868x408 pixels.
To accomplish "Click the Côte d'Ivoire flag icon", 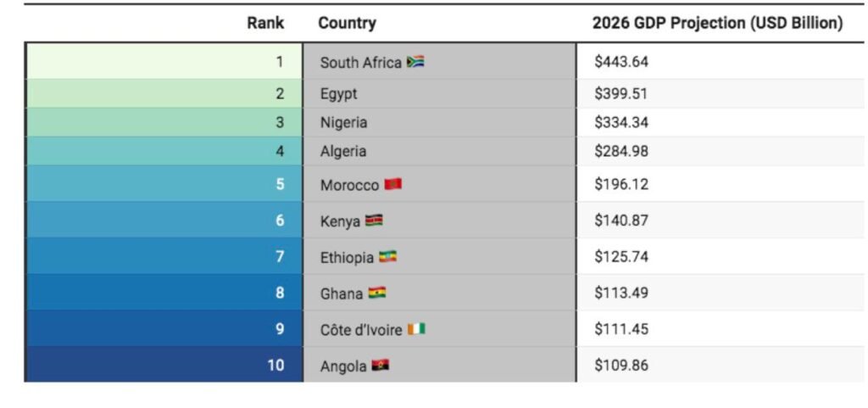I will [415, 329].
